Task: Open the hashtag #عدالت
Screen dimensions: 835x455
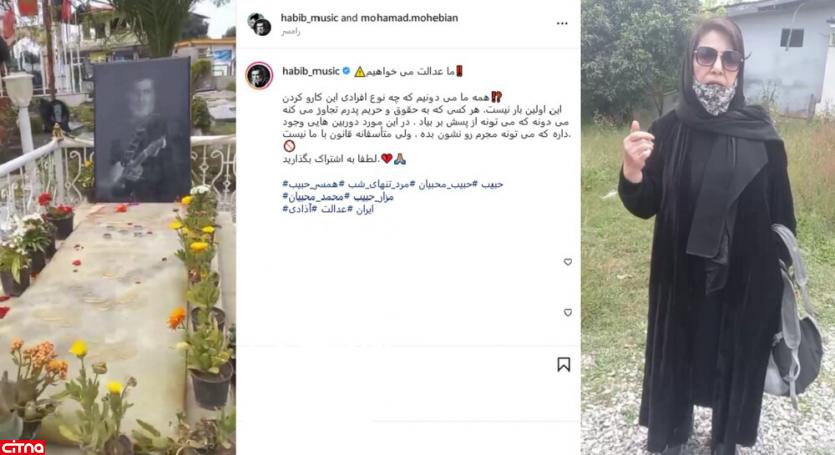Action: point(333,209)
